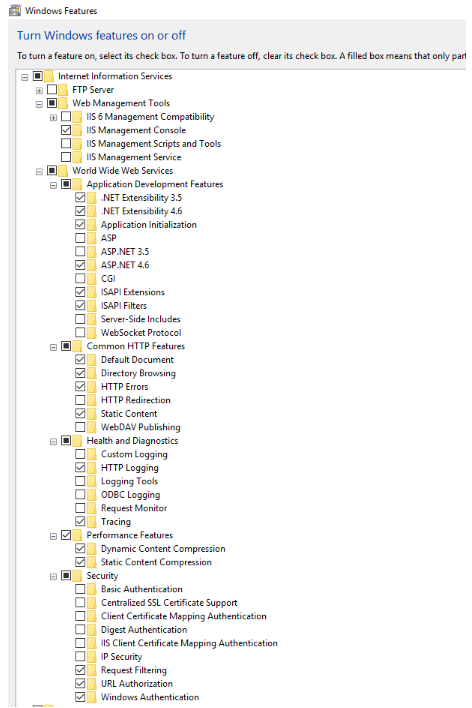Turn on WebSocket Protocol checkbox
The image size is (472, 708).
(x=80, y=332)
